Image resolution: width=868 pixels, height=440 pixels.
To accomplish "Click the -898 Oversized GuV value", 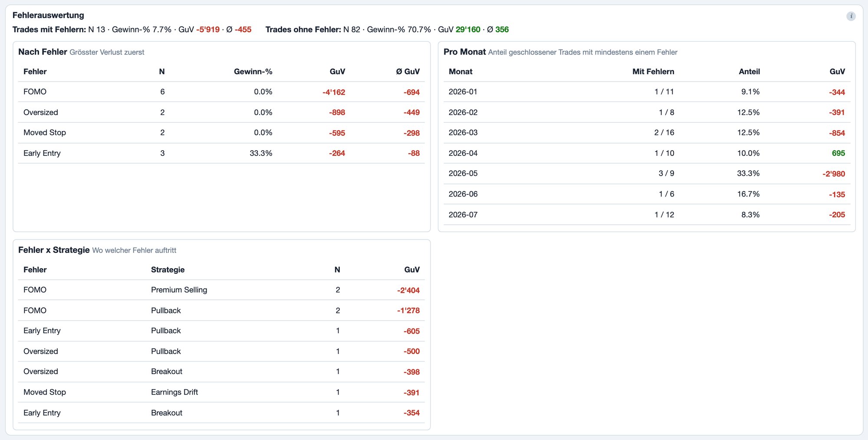I will point(337,112).
